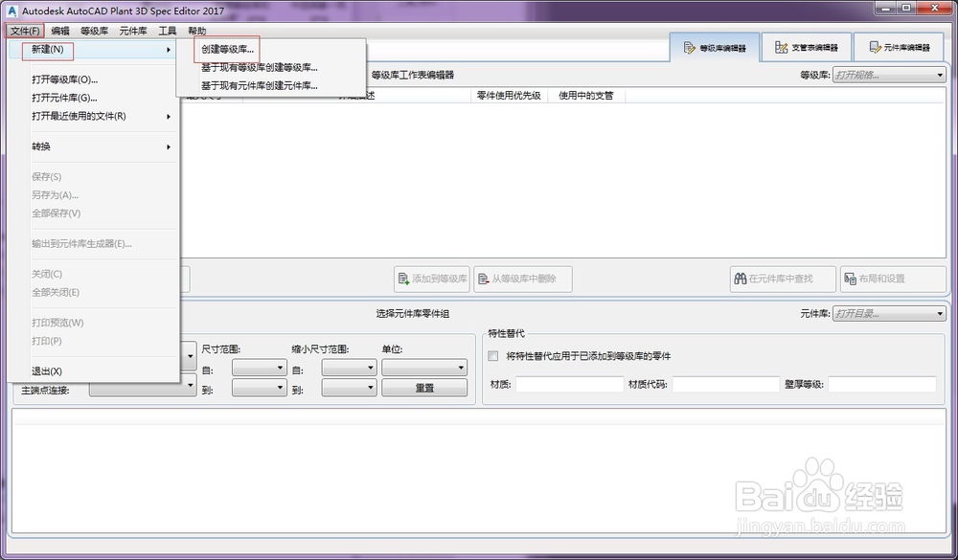958x560 pixels.
Task: Click the 打开最近使用的文件 submenu arrow
Action: click(168, 117)
